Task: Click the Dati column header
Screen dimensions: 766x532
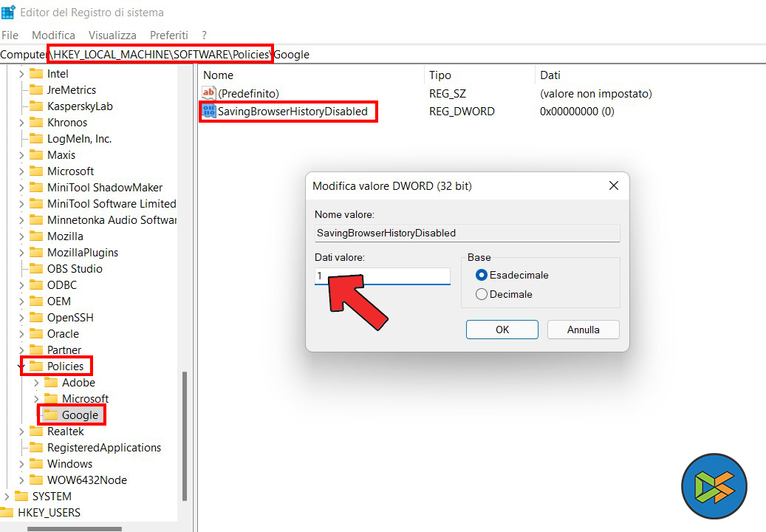Action: (650, 75)
